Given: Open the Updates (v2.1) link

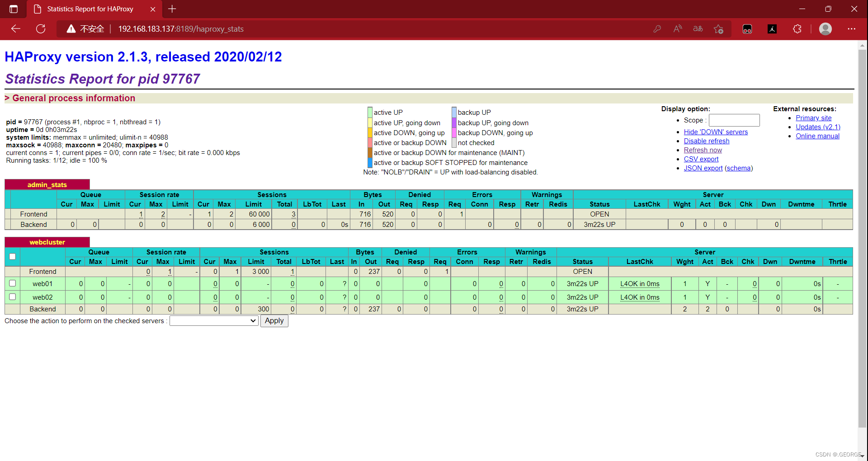Looking at the screenshot, I should (x=818, y=127).
